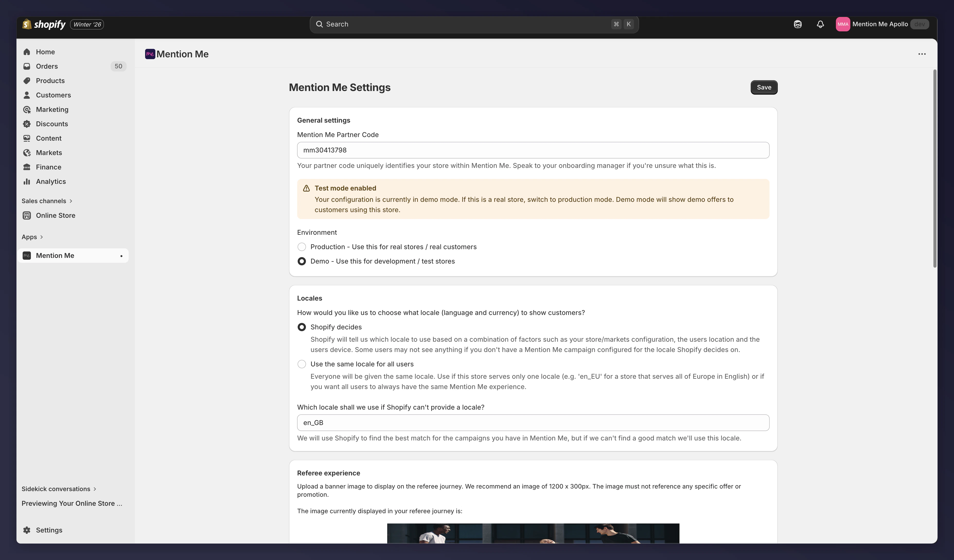Click the Winter '26 edition badge
This screenshot has width=954, height=560.
coord(87,24)
